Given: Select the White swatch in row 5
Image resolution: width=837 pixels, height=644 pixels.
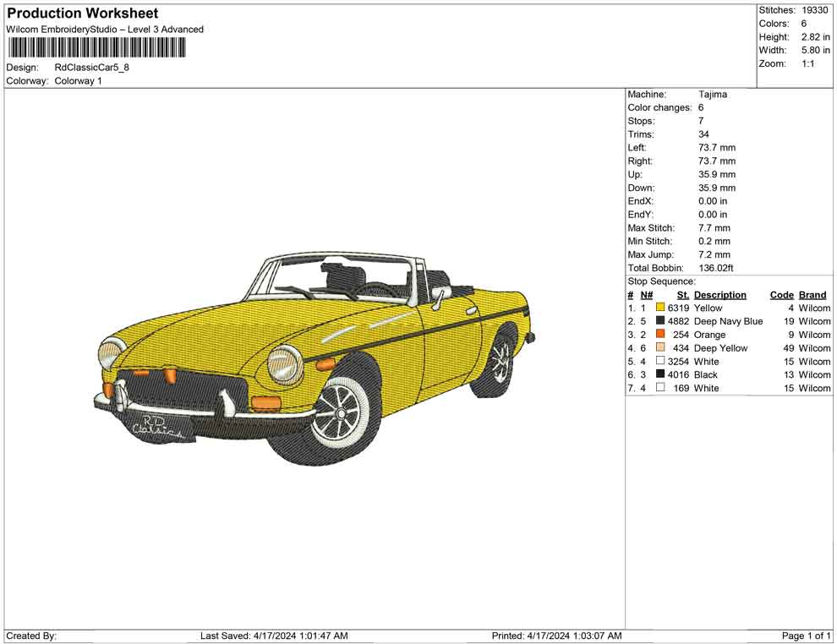Looking at the screenshot, I should pos(660,361).
